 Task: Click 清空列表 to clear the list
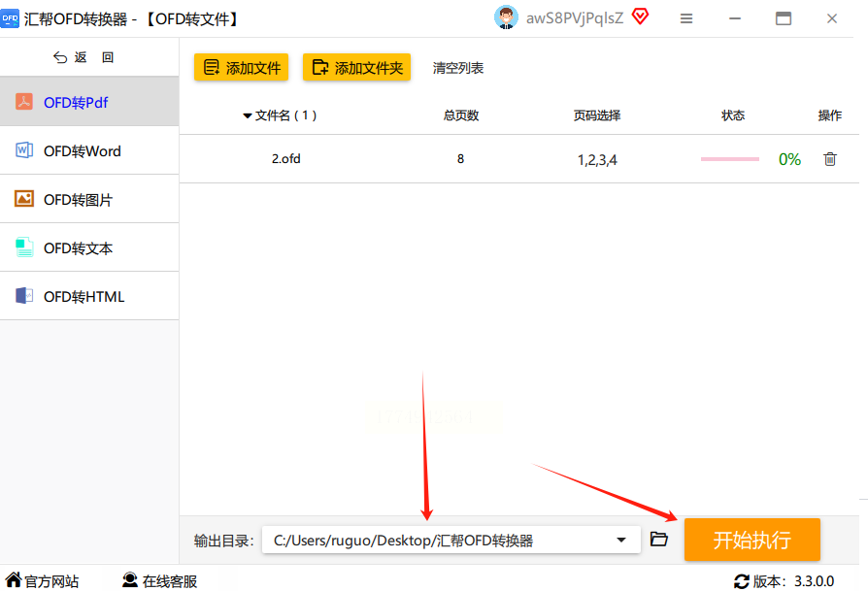[x=458, y=68]
